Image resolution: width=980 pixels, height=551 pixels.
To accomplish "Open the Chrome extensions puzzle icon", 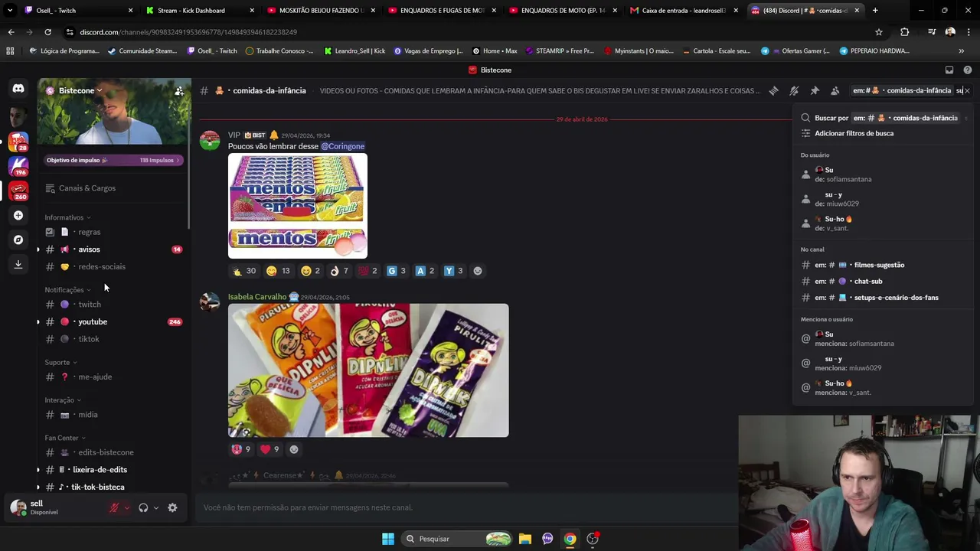I will [905, 32].
